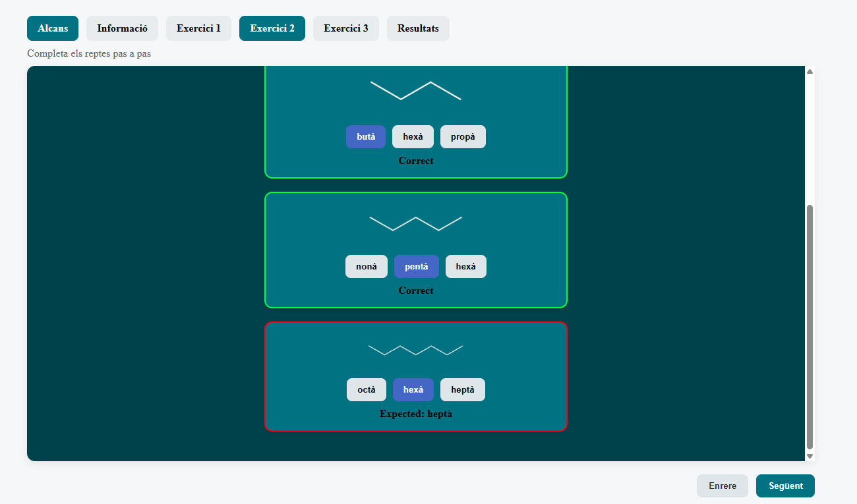Select the propà answer option
Image resolution: width=857 pixels, height=504 pixels.
463,137
